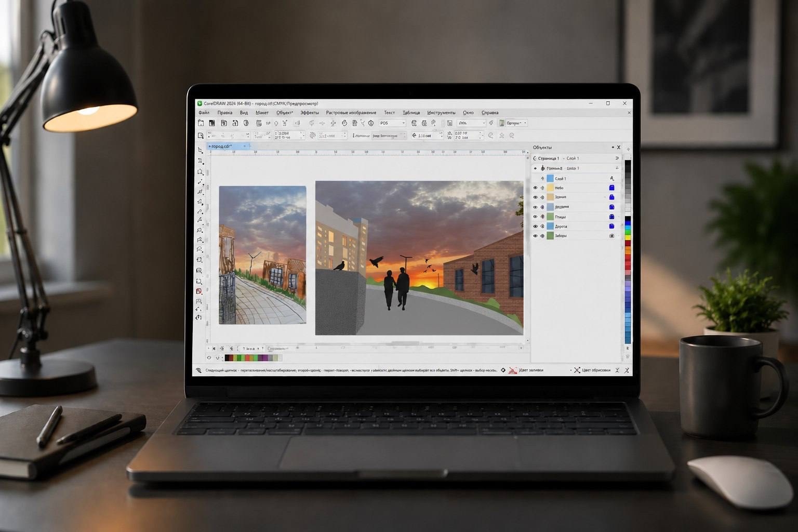Select the red highlighted tool in the toolbox
Screen dimensions: 798x532
tap(199, 291)
